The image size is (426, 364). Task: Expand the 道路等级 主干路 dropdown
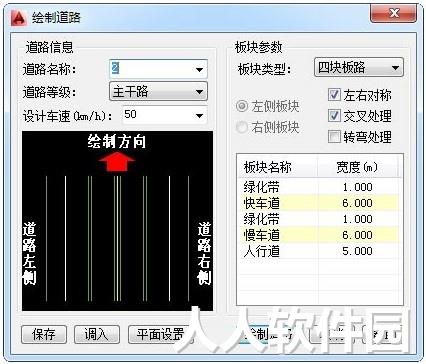[158, 91]
